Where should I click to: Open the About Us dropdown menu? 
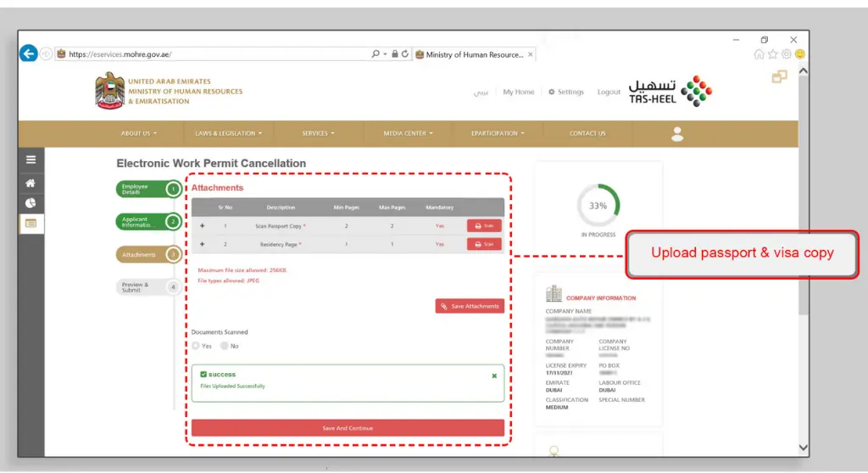coord(139,133)
